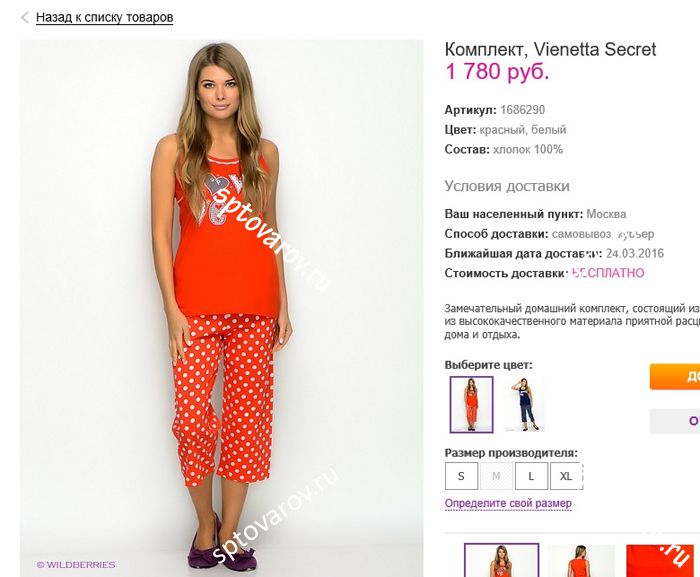Choose the navy blue color variant thumbnail
The height and width of the screenshot is (577, 700).
click(x=525, y=405)
